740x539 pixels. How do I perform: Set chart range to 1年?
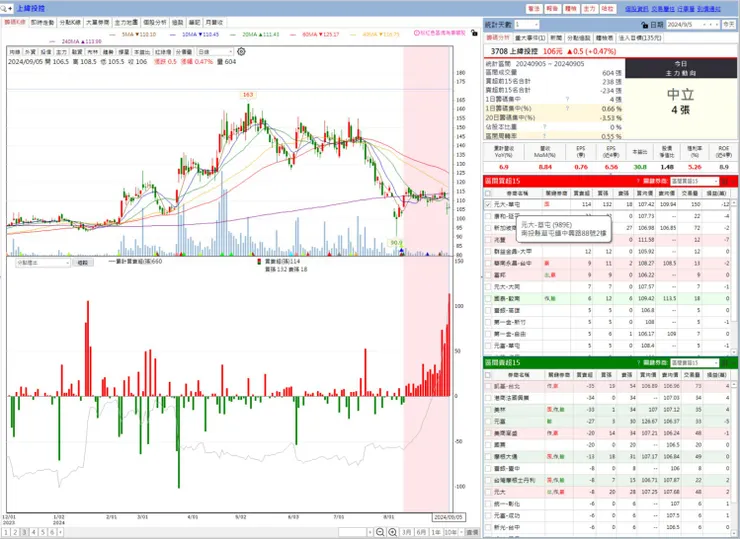click(436, 532)
